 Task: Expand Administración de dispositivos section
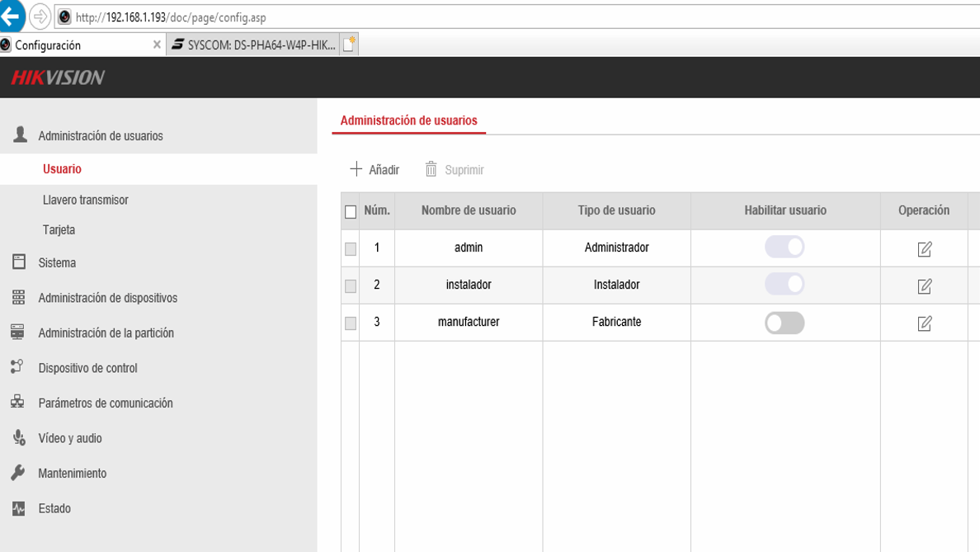point(107,298)
